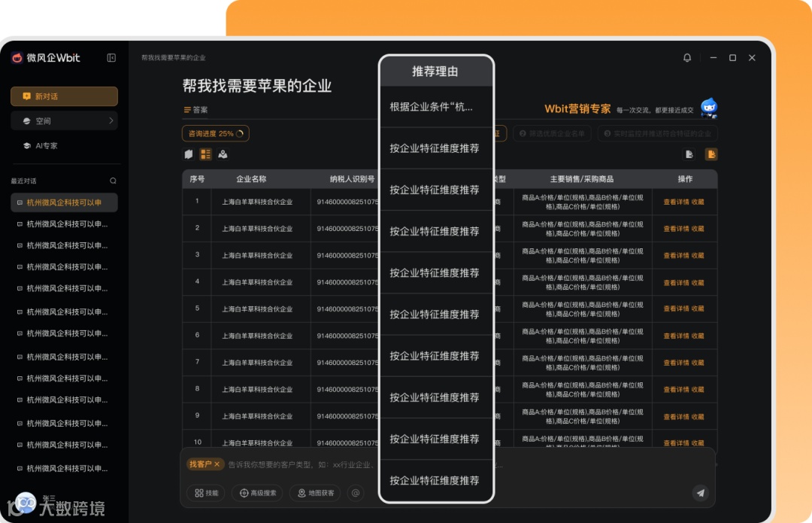Click the 推荐理由 panel header
The width and height of the screenshot is (812, 523).
435,71
